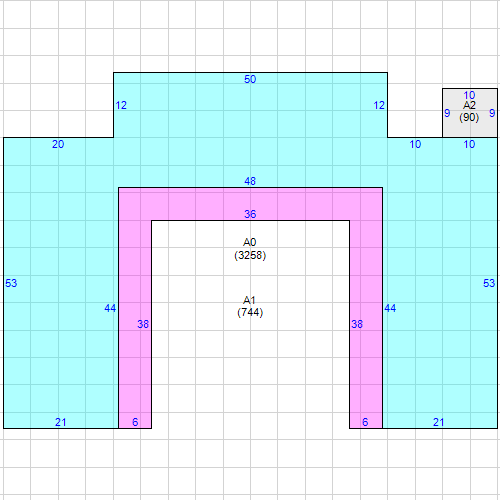
Task: Click the (744) area value
Action: tap(250, 313)
